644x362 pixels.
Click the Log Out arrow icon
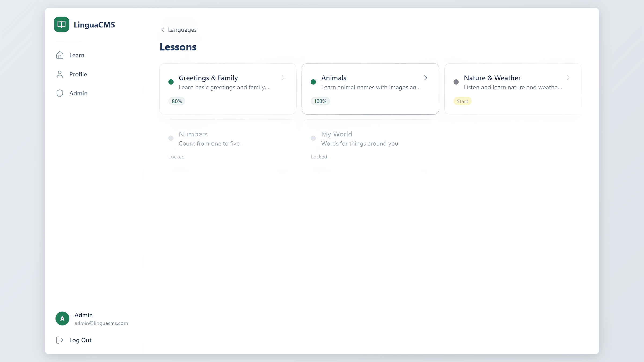click(60, 340)
